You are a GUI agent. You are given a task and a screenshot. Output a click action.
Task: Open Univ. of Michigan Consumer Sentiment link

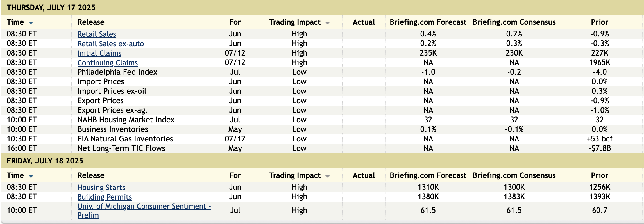point(144,206)
